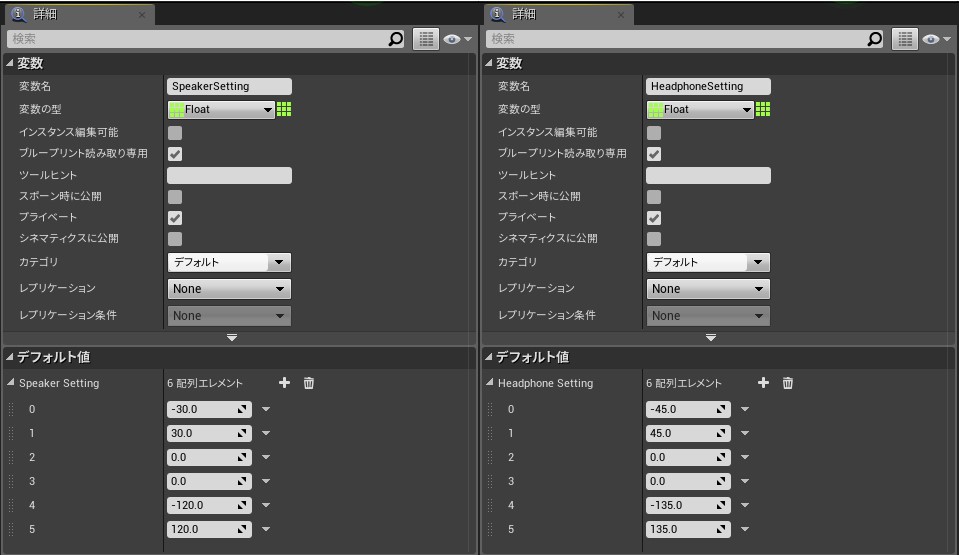Click the 検索 search box in left panel

tap(206, 39)
